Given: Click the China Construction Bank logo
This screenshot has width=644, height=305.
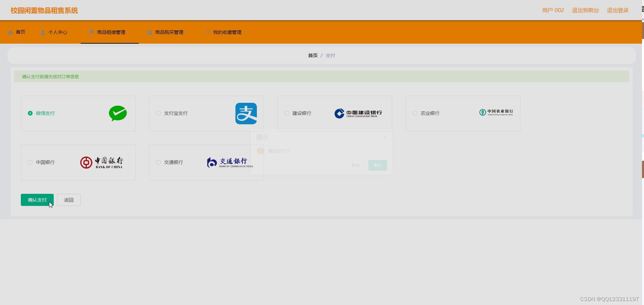Looking at the screenshot, I should pyautogui.click(x=358, y=113).
